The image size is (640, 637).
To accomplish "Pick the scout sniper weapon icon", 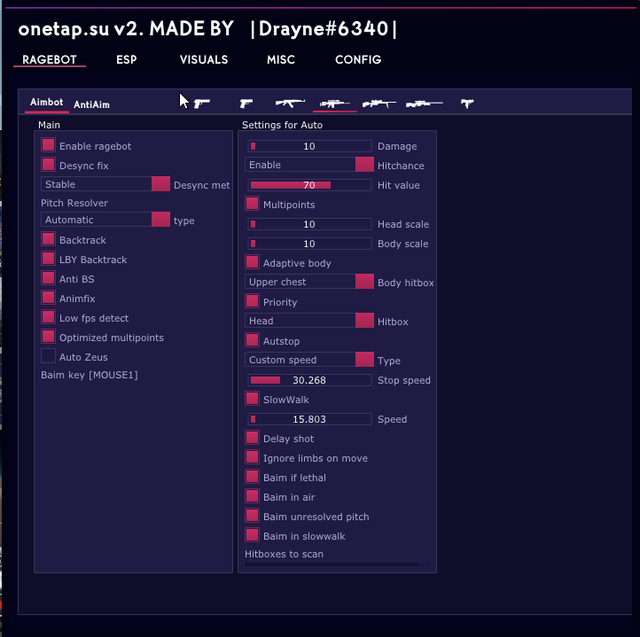I will click(x=379, y=103).
